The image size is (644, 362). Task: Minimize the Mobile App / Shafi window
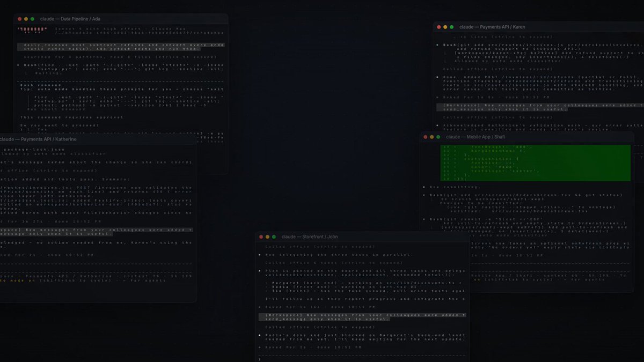[x=432, y=137]
